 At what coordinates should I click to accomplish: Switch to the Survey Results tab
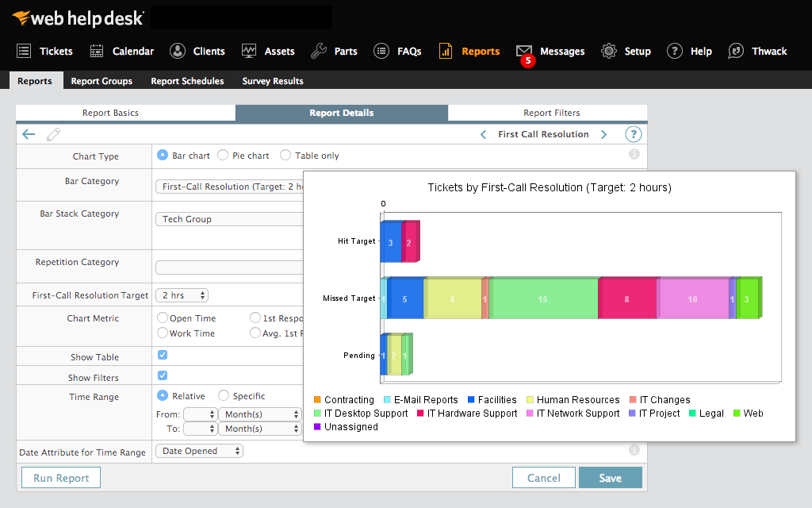point(272,80)
